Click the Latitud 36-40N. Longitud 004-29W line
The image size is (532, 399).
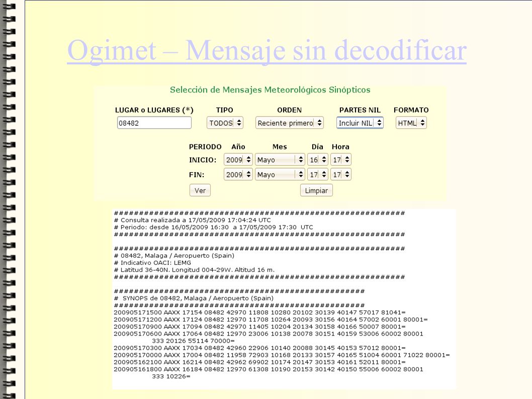coord(194,270)
